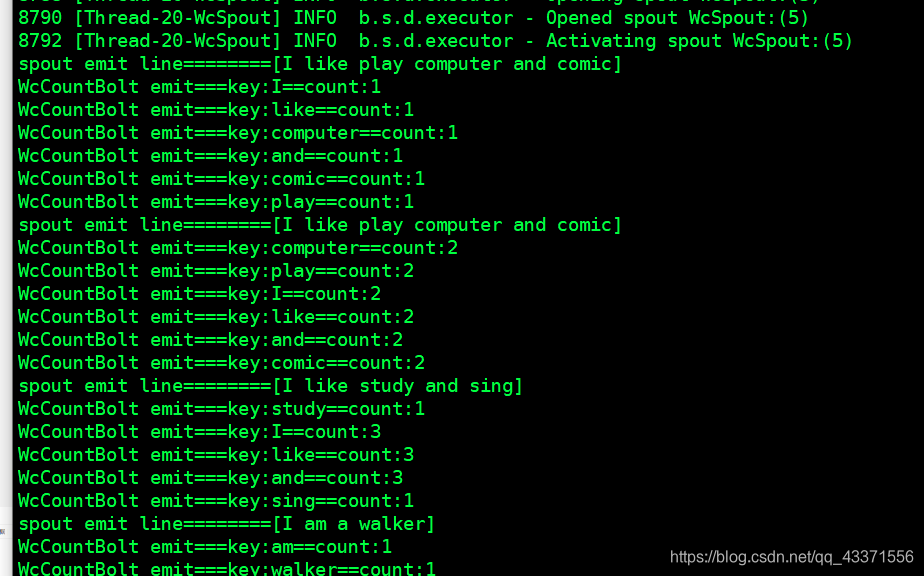Select the spout line '[I like study and sing]'
924x576 pixels.
click(x=270, y=386)
